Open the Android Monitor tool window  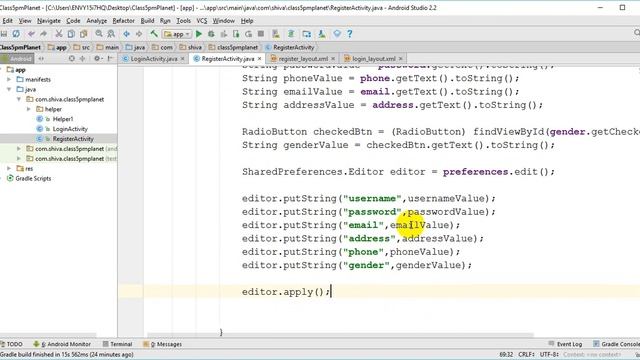[62, 344]
